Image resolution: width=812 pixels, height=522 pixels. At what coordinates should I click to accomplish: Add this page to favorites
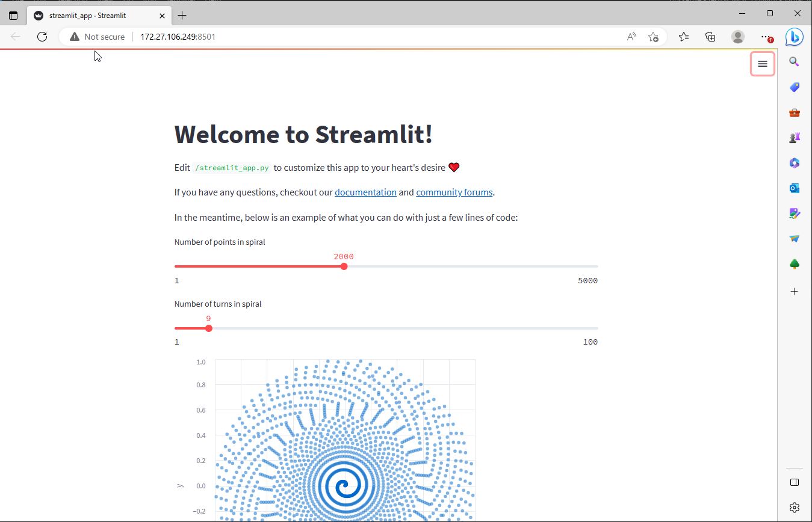click(653, 37)
